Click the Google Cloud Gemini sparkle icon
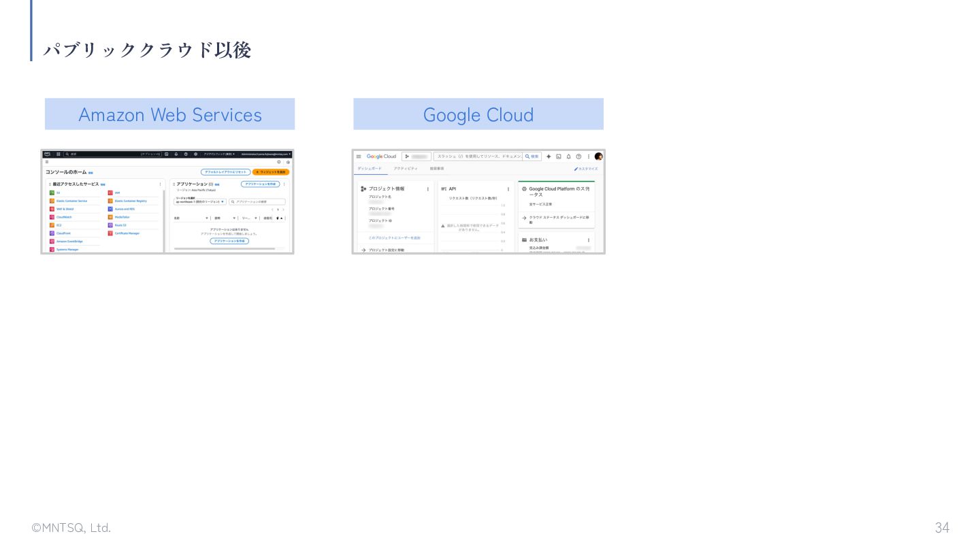Image resolution: width=980 pixels, height=551 pixels. point(549,156)
